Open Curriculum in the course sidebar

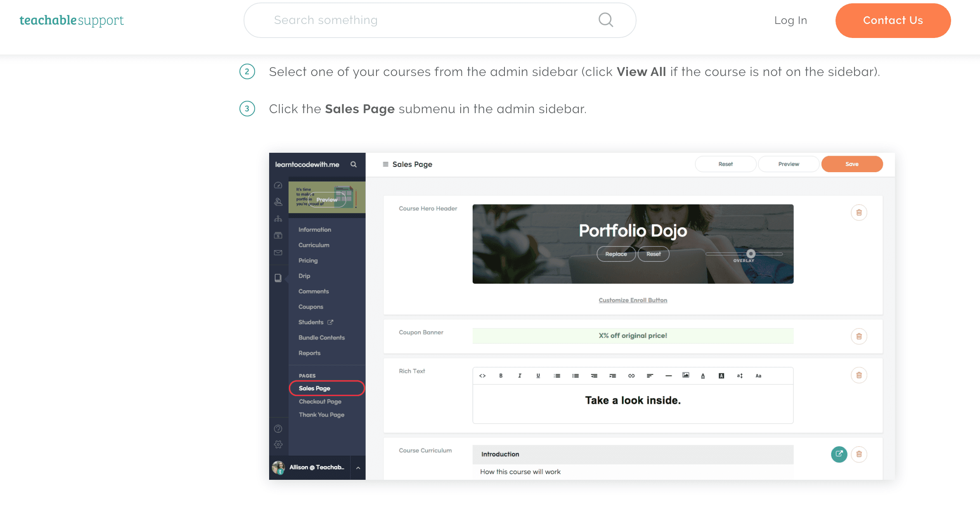pyautogui.click(x=314, y=245)
